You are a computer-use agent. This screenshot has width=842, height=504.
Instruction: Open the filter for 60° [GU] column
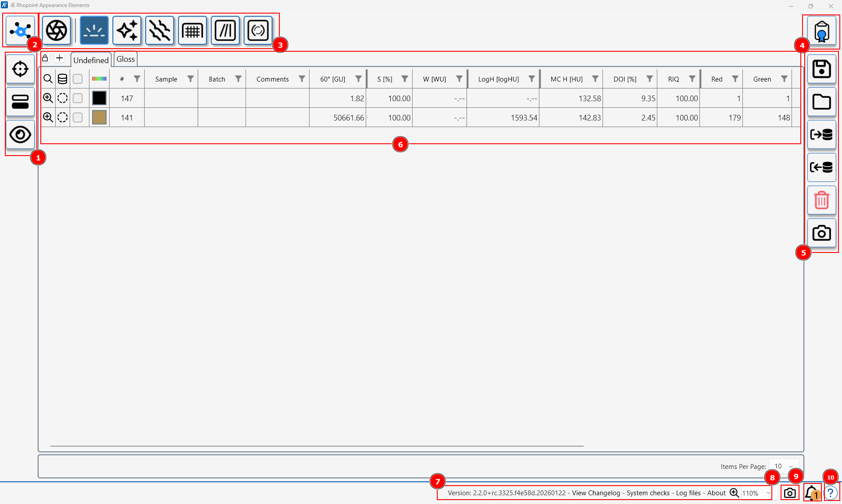358,79
